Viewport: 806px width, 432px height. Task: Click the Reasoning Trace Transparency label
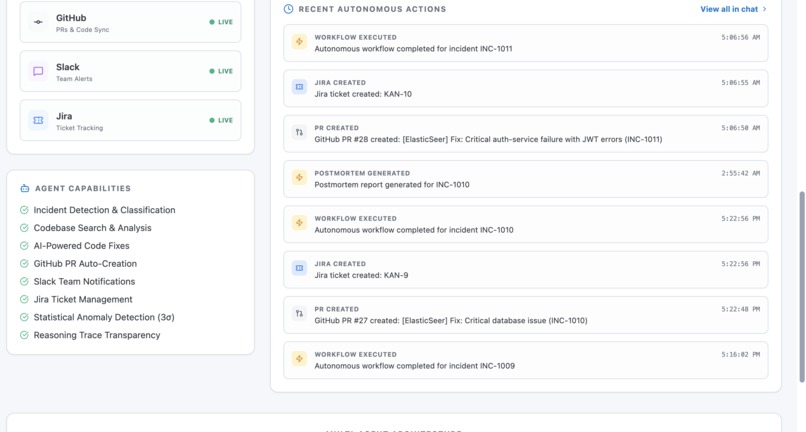coord(97,335)
